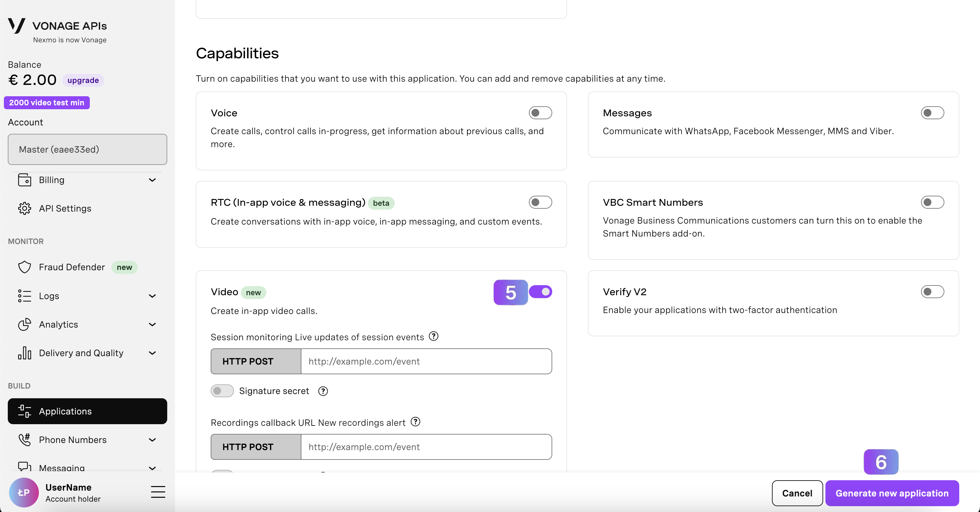Click the Fraud Defender shield icon
The height and width of the screenshot is (512, 980).
pos(24,267)
